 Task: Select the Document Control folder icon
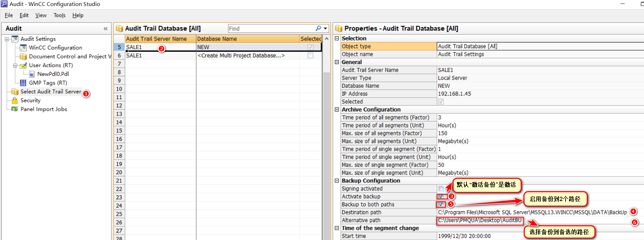23,57
